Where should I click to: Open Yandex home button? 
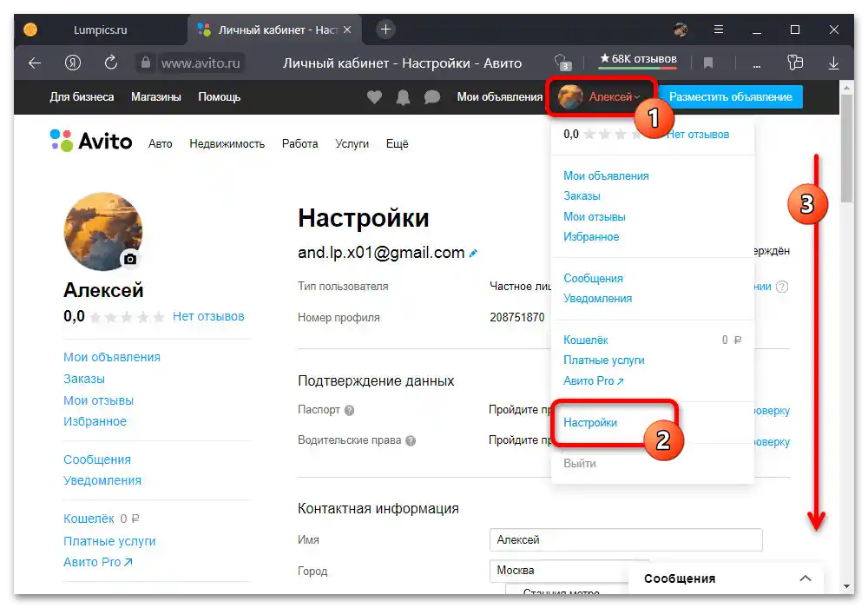point(73,63)
